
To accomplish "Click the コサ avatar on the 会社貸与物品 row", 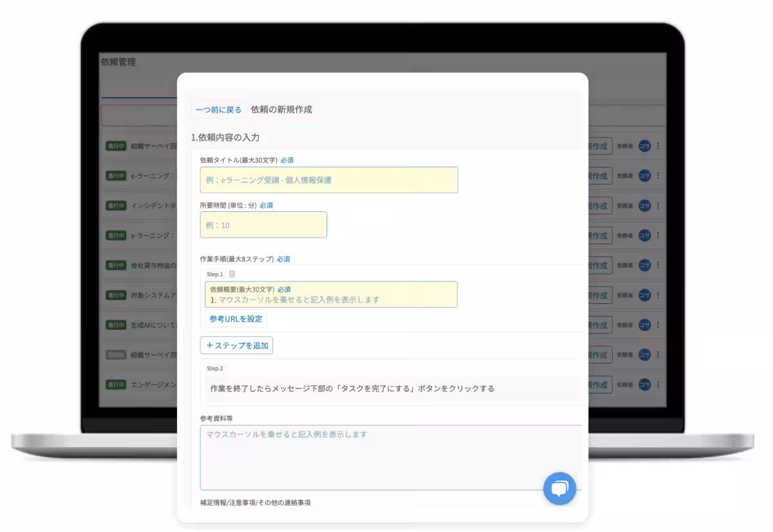I will point(644,265).
